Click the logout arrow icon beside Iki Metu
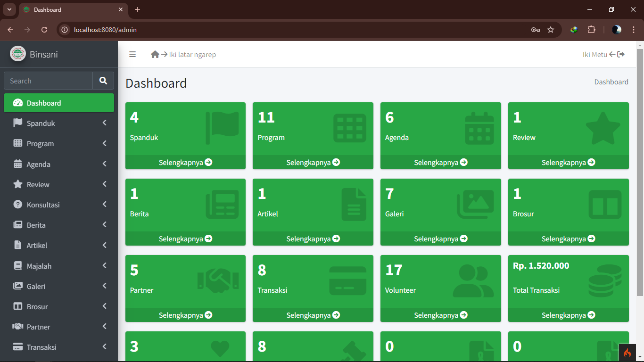 (621, 54)
